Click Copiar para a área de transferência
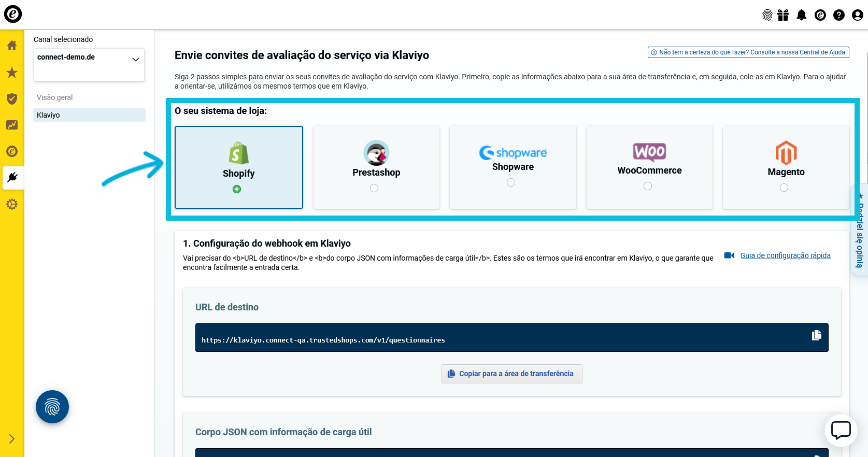The height and width of the screenshot is (457, 868). (512, 374)
